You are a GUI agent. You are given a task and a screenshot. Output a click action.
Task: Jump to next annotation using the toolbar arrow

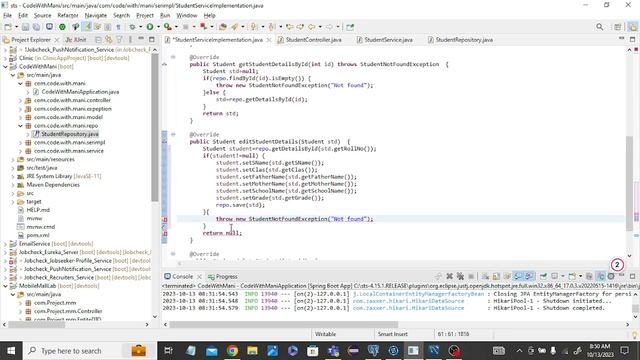(x=254, y=27)
